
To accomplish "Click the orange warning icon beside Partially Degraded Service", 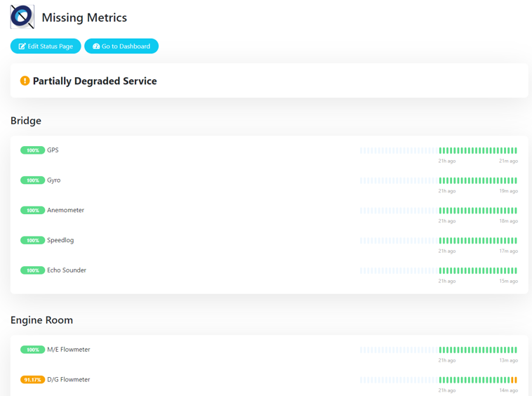I will (x=25, y=81).
